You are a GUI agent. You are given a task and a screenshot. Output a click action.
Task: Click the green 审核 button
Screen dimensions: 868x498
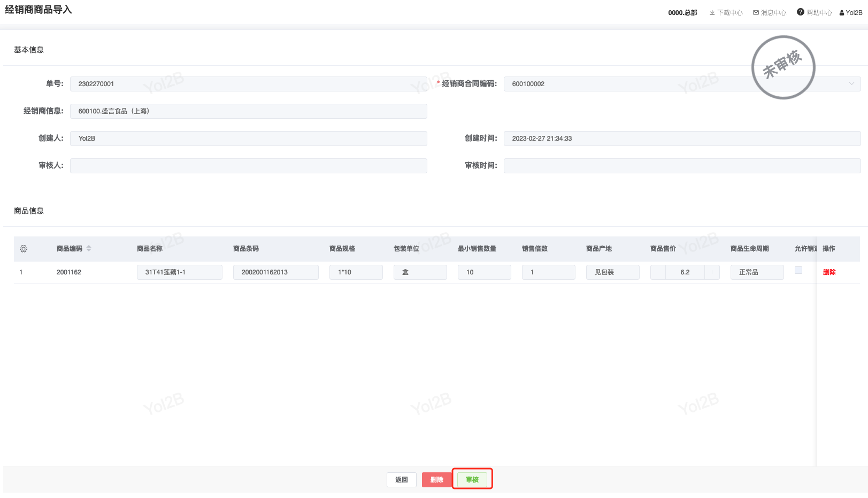pyautogui.click(x=472, y=480)
